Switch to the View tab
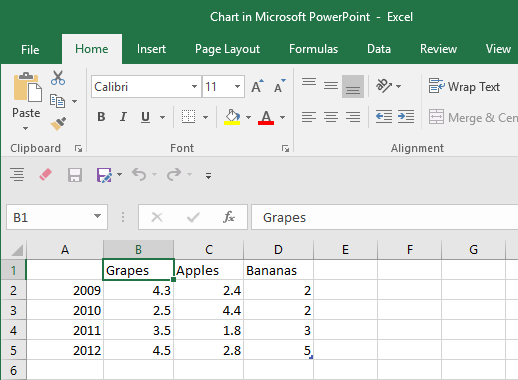This screenshot has width=518, height=380. pyautogui.click(x=498, y=49)
